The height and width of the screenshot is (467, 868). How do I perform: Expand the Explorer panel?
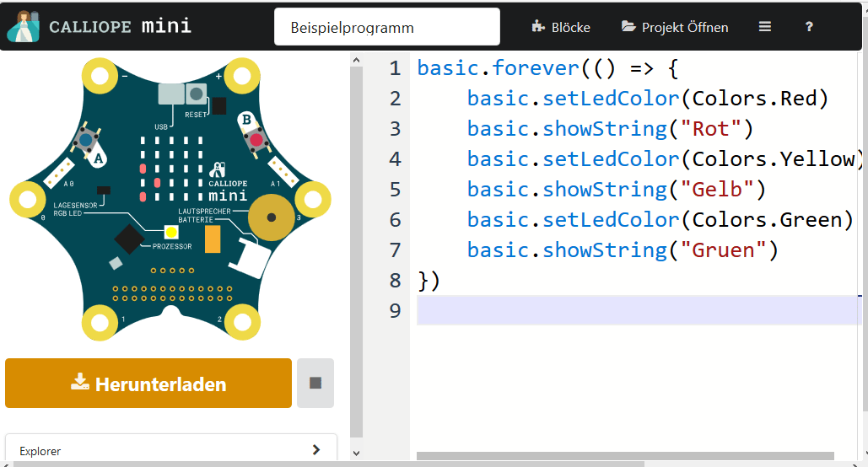coord(171,450)
